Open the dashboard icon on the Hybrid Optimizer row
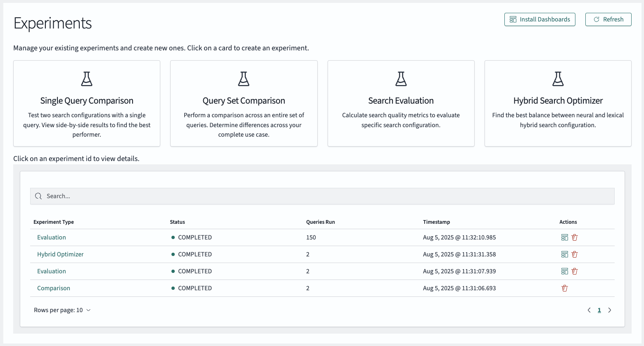This screenshot has width=644, height=346. click(x=565, y=254)
